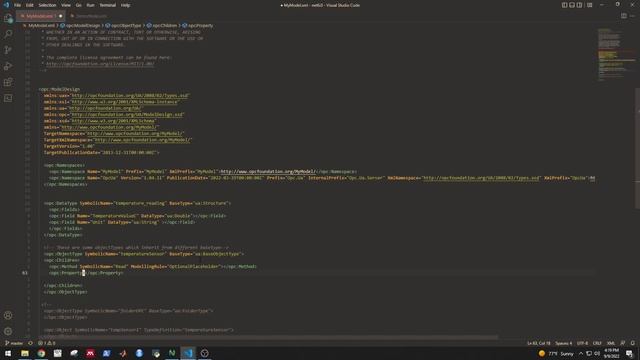The width and height of the screenshot is (640, 360).
Task: Open the Extensions view
Action: 8,82
